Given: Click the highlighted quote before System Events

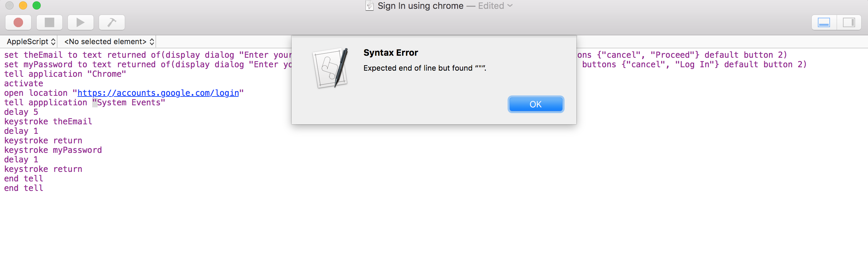Looking at the screenshot, I should (x=95, y=103).
